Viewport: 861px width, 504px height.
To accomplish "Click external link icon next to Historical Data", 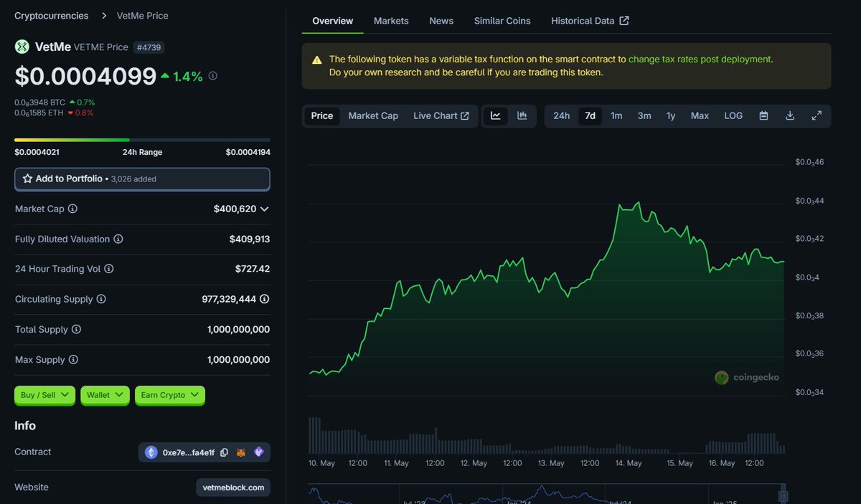I will point(624,21).
